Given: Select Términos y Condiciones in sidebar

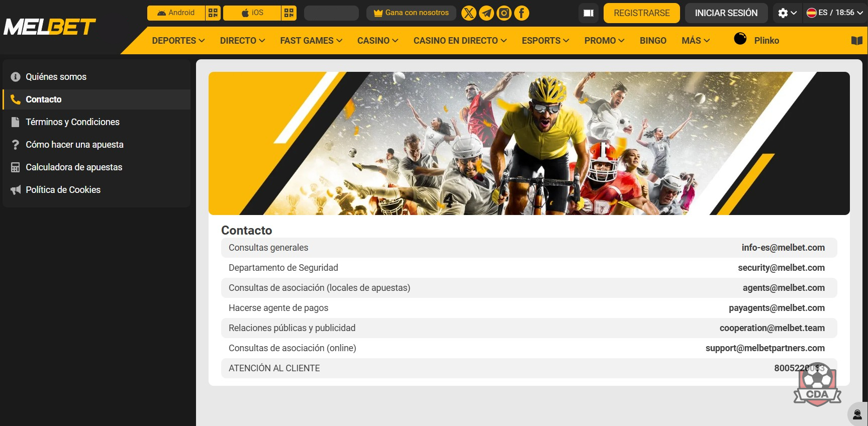Looking at the screenshot, I should 72,122.
